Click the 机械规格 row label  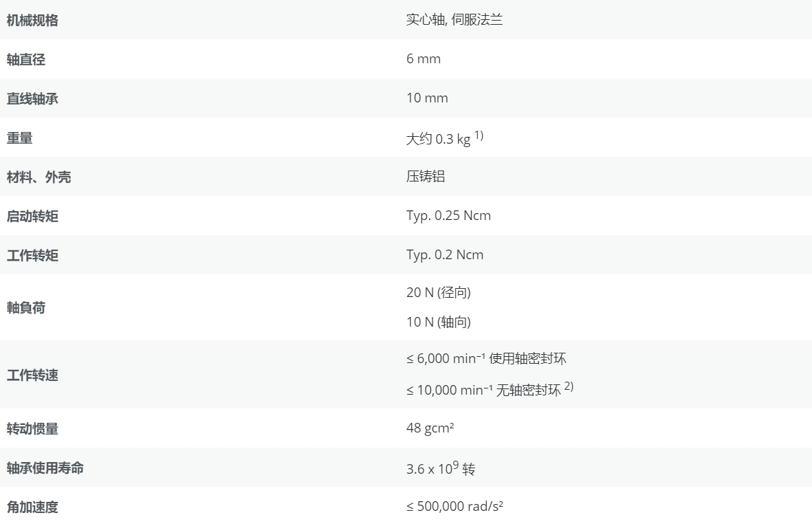pyautogui.click(x=32, y=20)
